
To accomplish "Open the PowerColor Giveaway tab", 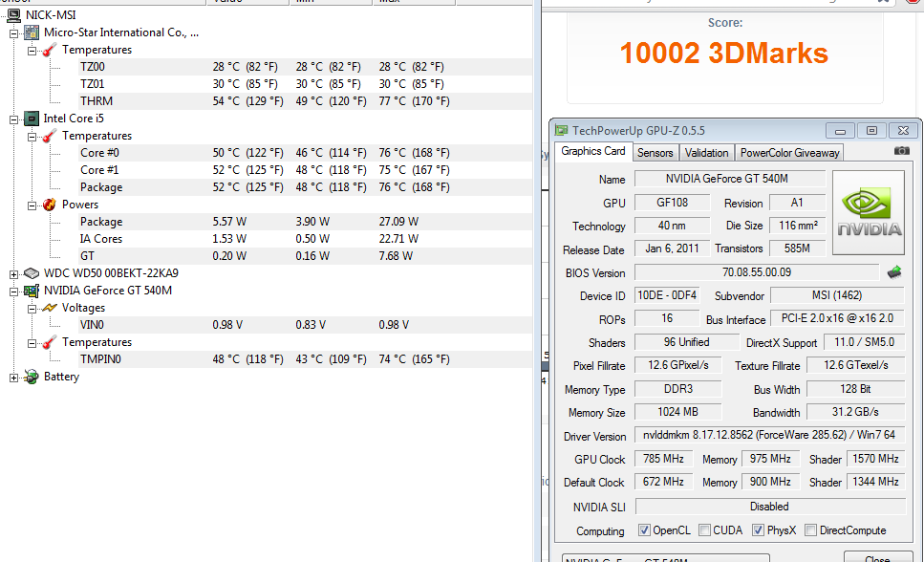I will click(789, 153).
